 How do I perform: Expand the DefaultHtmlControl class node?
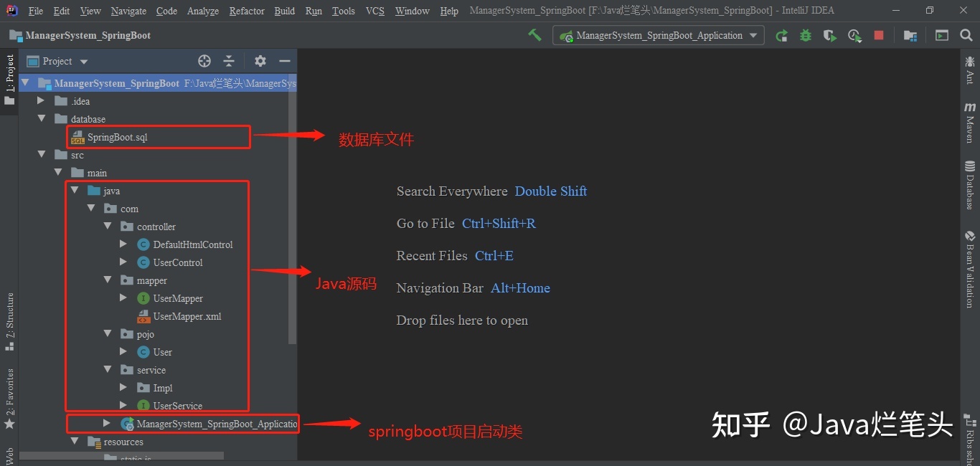click(123, 244)
